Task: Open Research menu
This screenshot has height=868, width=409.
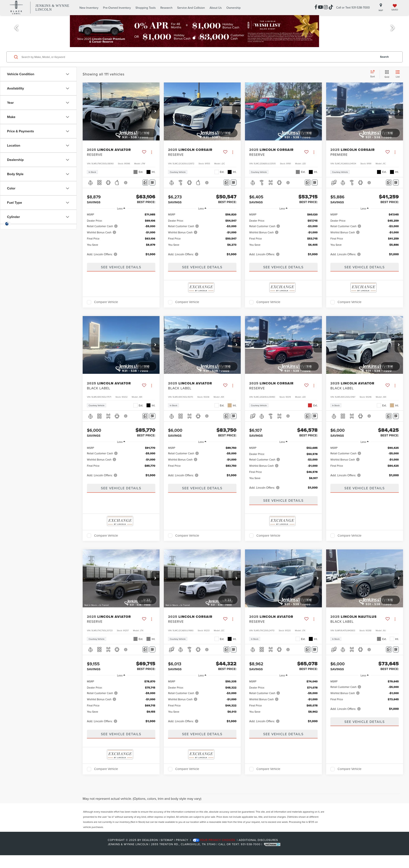Action: (166, 8)
